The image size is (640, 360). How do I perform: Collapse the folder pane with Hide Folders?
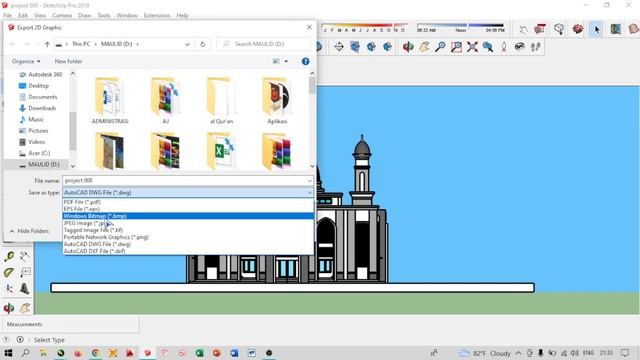tap(29, 231)
